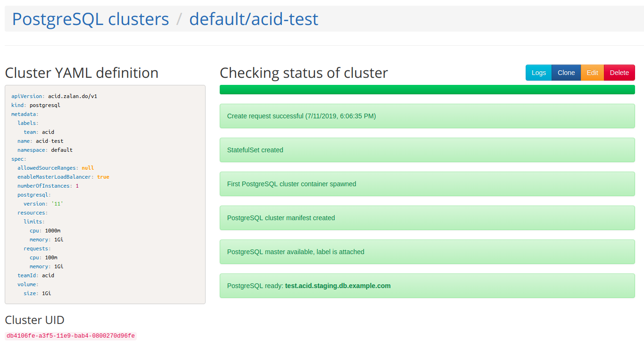Click the Create request successful status message
This screenshot has height=348, width=644.
coord(427,116)
